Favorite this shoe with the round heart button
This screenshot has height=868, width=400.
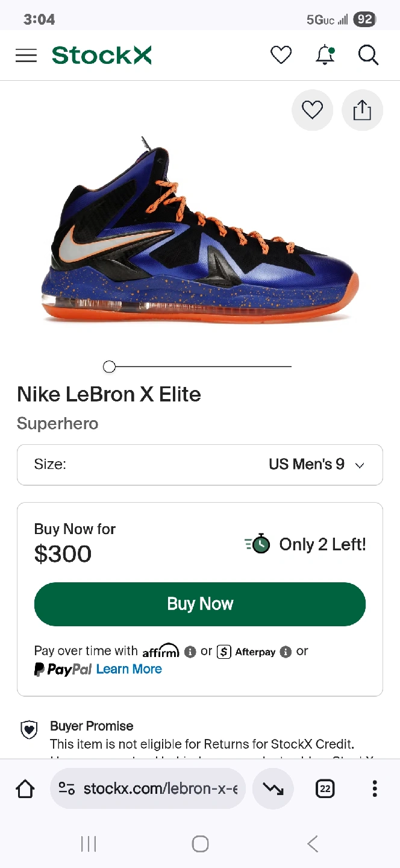pyautogui.click(x=312, y=110)
